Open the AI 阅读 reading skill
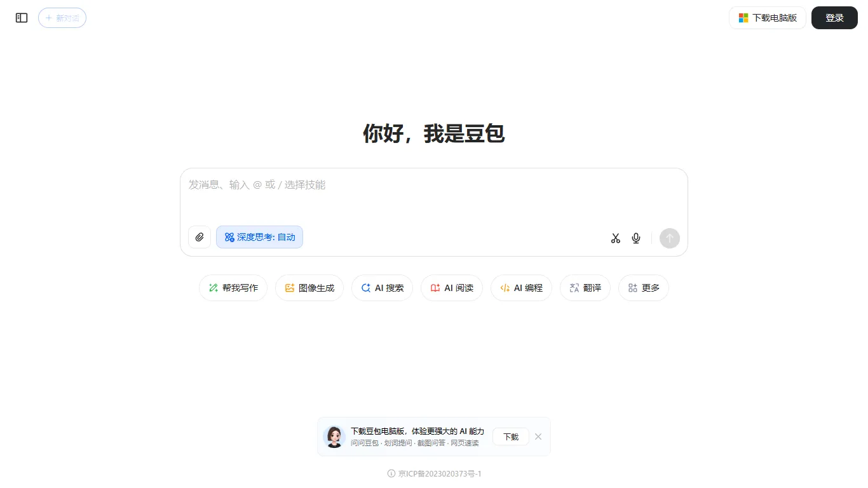 [x=451, y=287]
